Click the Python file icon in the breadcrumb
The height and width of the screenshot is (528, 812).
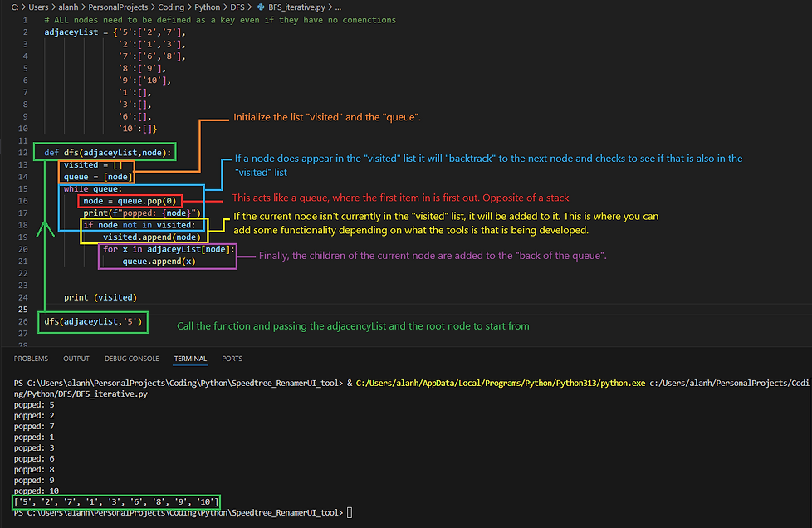click(x=261, y=7)
